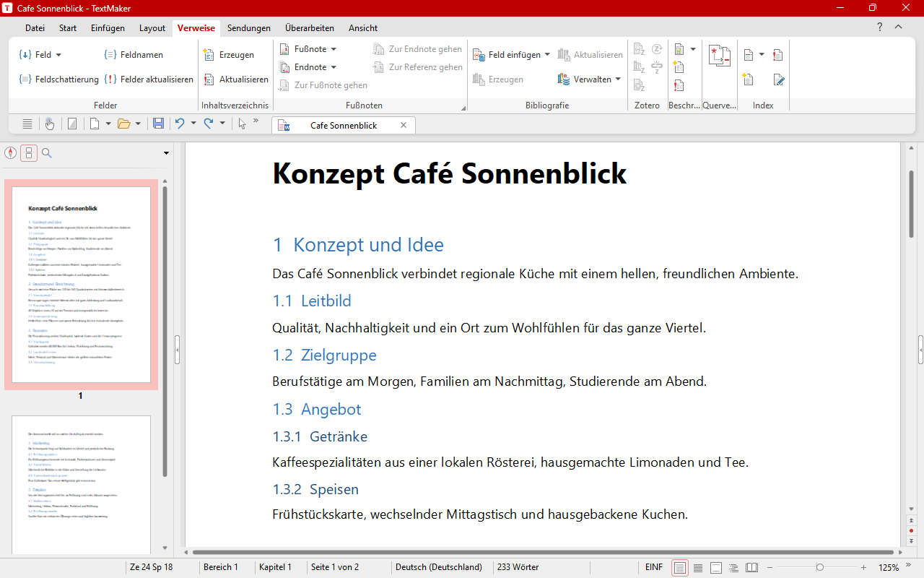Toggle Feldnamen display
Screen dimensions: 924x578
134,55
